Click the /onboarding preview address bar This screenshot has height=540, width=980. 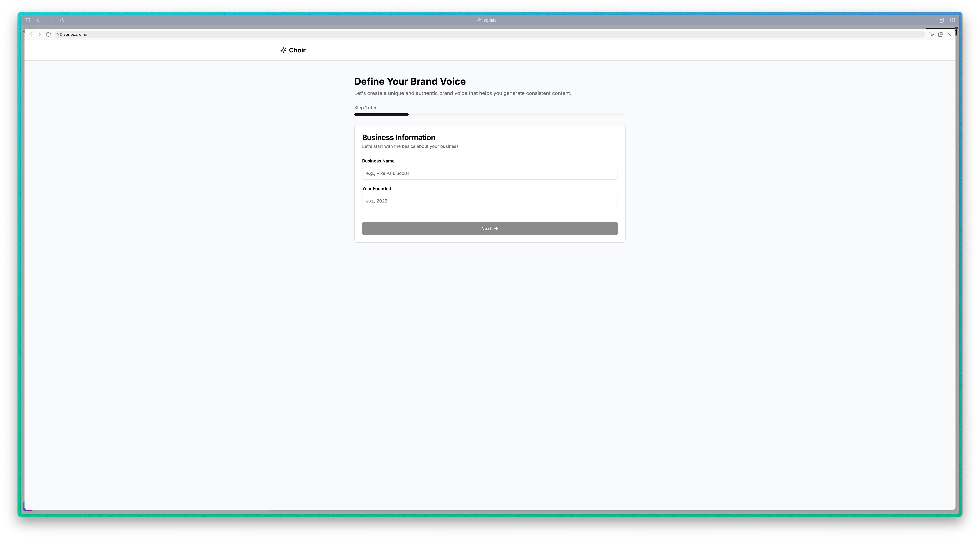coord(457,34)
